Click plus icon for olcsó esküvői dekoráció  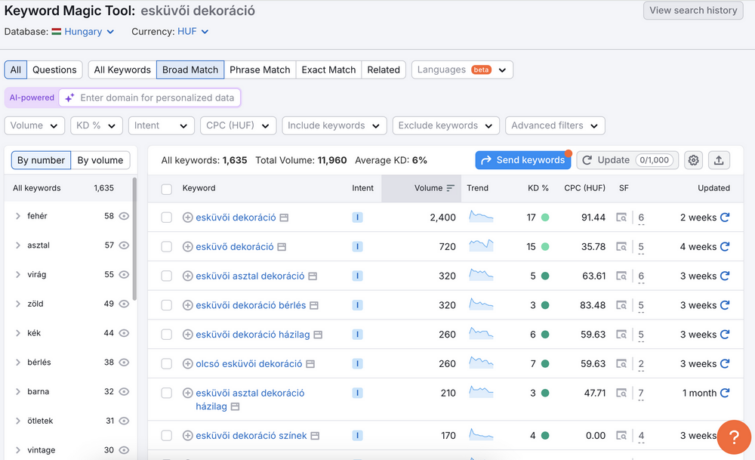pyautogui.click(x=188, y=364)
